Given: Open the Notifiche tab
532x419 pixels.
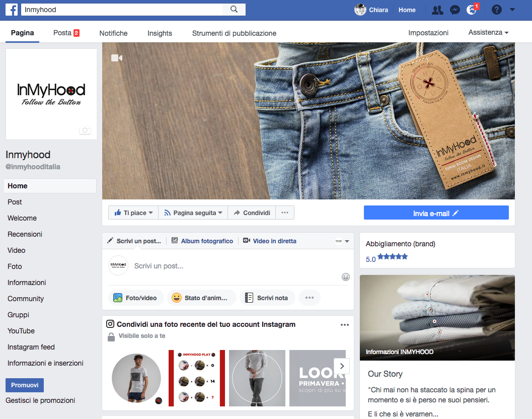Looking at the screenshot, I should coord(113,33).
